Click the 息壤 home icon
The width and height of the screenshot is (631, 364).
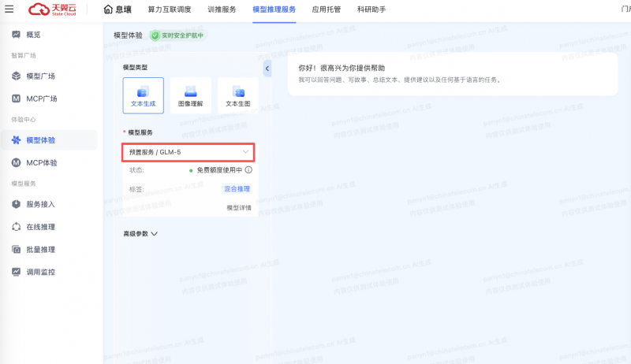coord(108,9)
